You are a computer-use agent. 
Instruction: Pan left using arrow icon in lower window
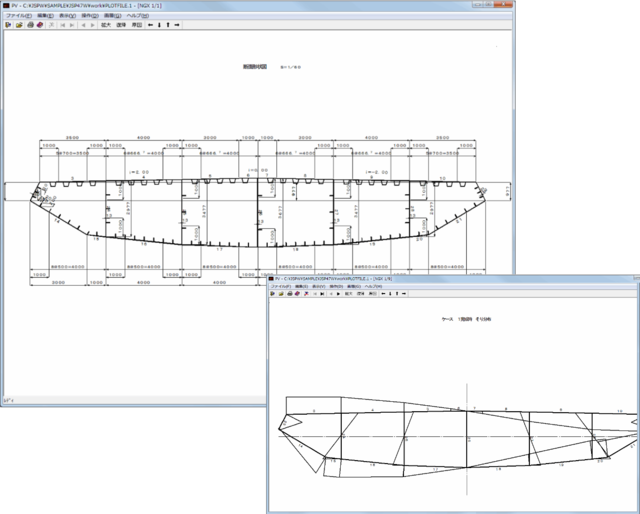pos(381,294)
